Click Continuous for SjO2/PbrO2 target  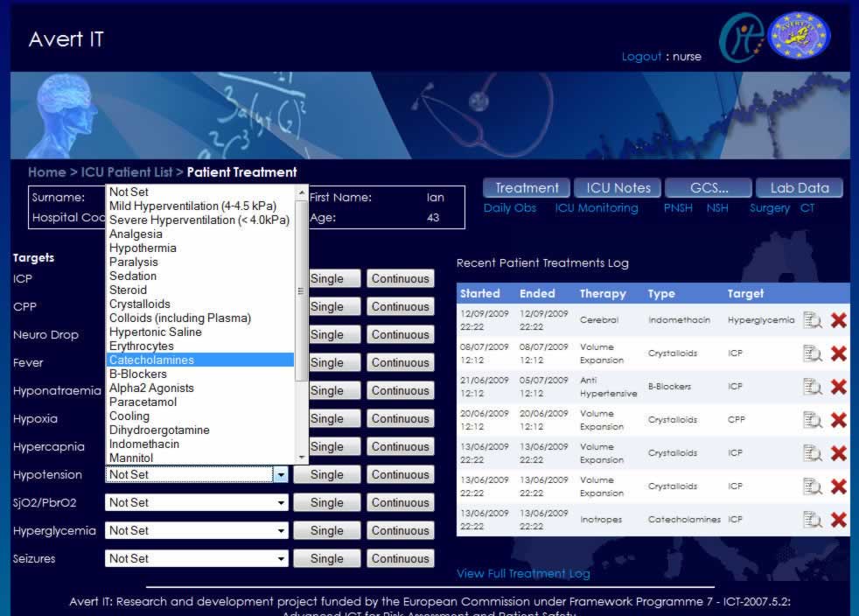[x=401, y=502]
